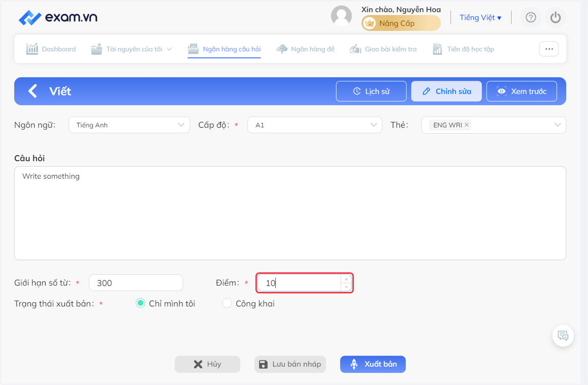Expand the Ngôn ngữ Tiếng Anh dropdown
This screenshot has height=385, width=588.
[129, 125]
